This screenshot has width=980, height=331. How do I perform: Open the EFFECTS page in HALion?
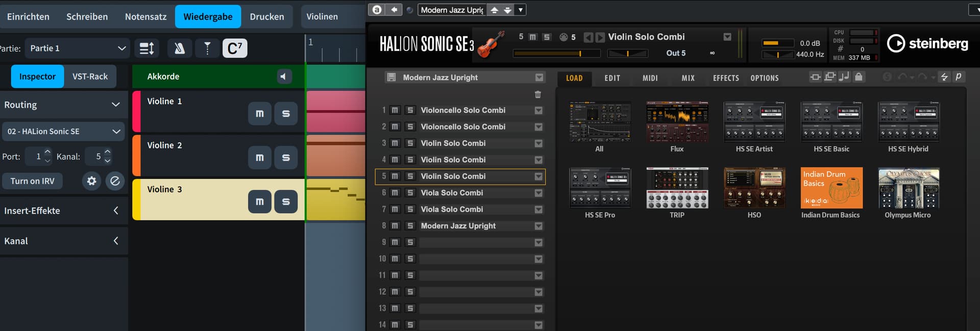(x=726, y=78)
